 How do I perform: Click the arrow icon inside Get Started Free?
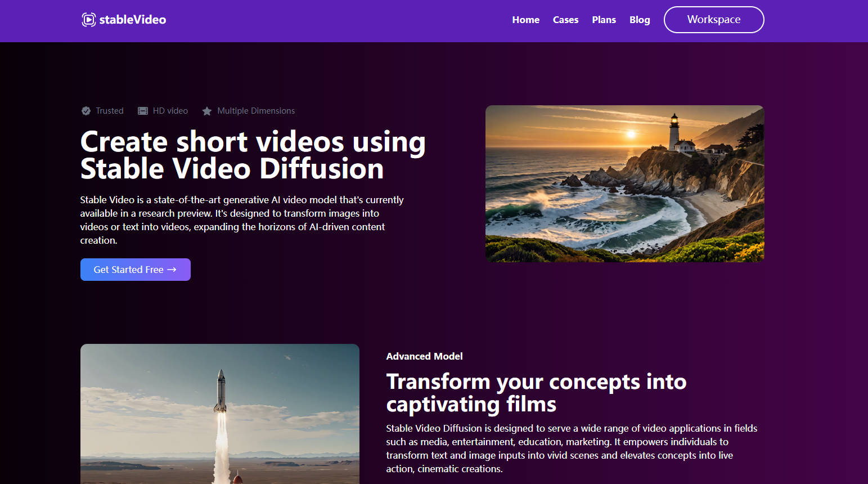tap(172, 270)
